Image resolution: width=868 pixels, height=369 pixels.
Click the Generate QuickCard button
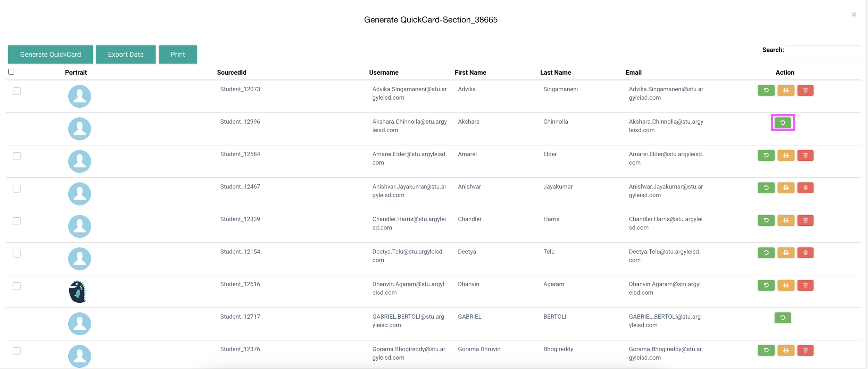[50, 54]
